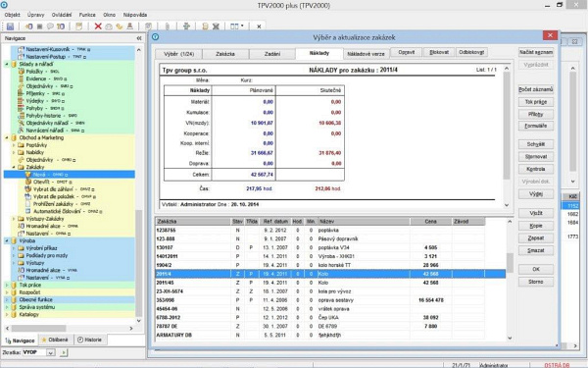Click the notepad toolbar icon
588x368 pixels.
pos(78,26)
